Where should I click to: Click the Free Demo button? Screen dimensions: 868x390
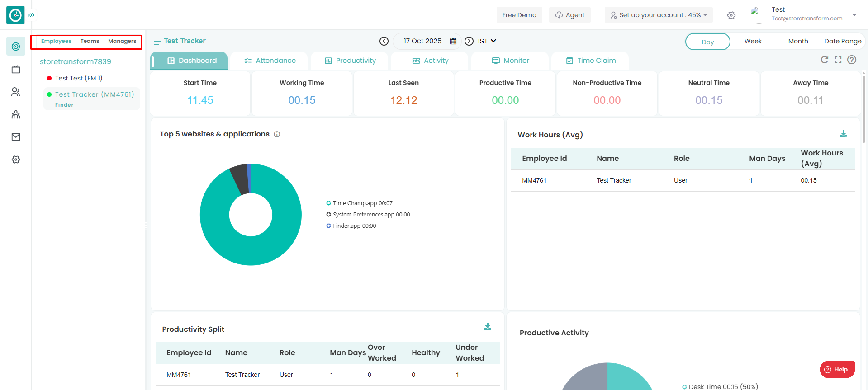(519, 15)
